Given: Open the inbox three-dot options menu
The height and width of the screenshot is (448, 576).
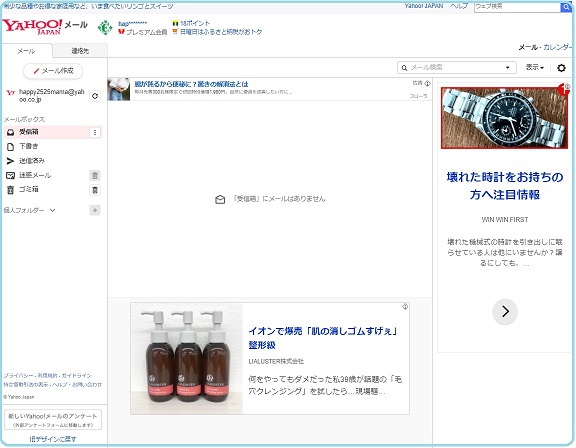Looking at the screenshot, I should point(95,132).
